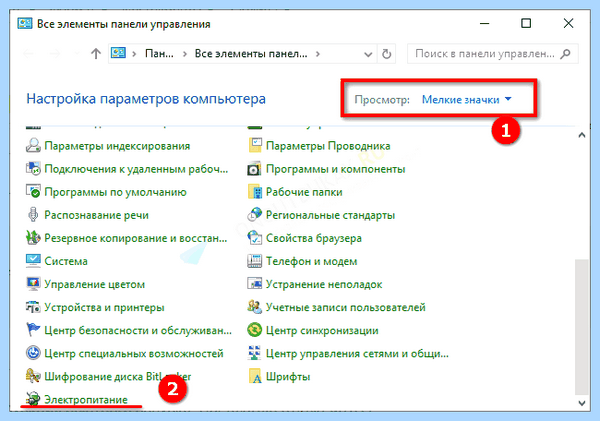The height and width of the screenshot is (421, 600).
Task: Open the Мелкие значки view dropdown
Action: (467, 100)
